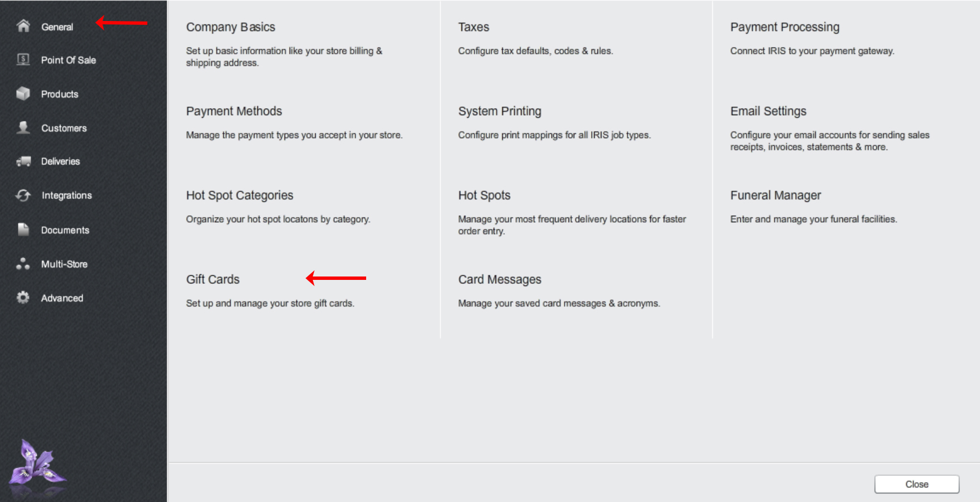Select the Point Of Sale register icon
Screen dimensions: 980x502
click(23, 59)
